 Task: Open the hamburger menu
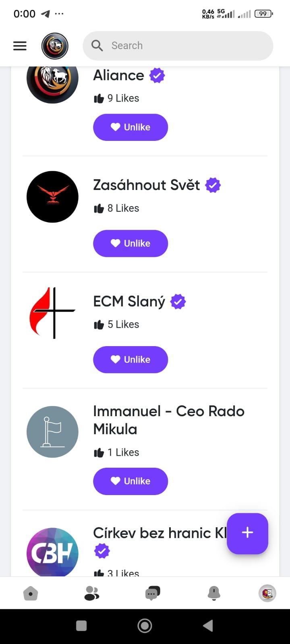[20, 46]
